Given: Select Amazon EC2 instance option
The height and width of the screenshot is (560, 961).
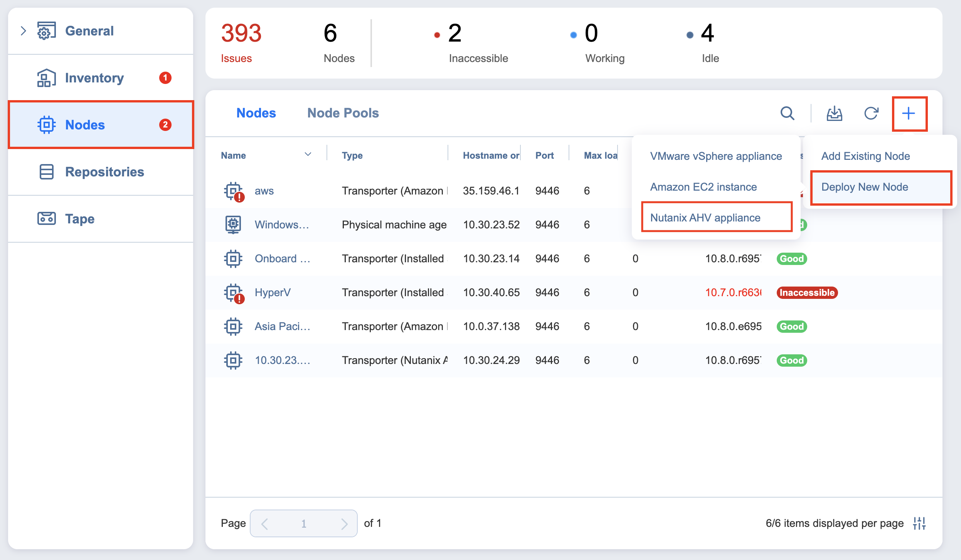Looking at the screenshot, I should 703,187.
